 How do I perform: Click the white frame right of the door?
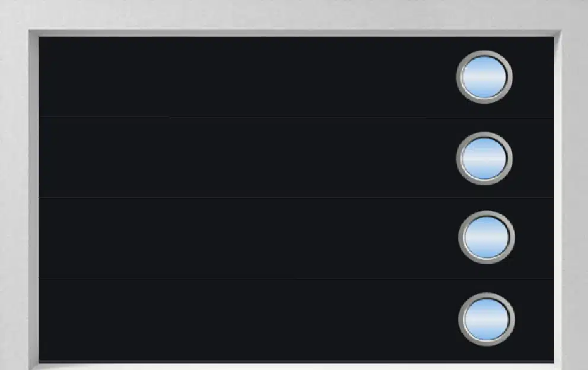(x=575, y=199)
